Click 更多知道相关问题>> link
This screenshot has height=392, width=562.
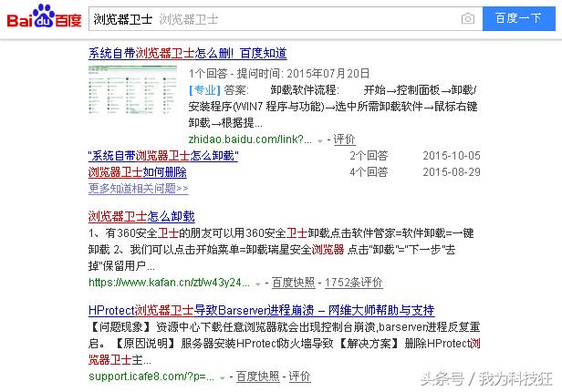tap(139, 189)
